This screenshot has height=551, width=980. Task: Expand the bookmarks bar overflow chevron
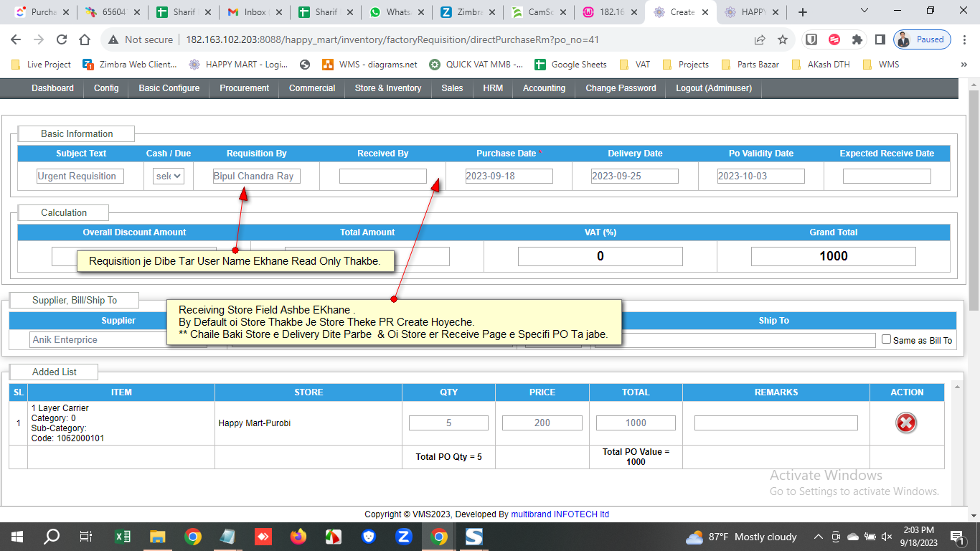(x=963, y=65)
